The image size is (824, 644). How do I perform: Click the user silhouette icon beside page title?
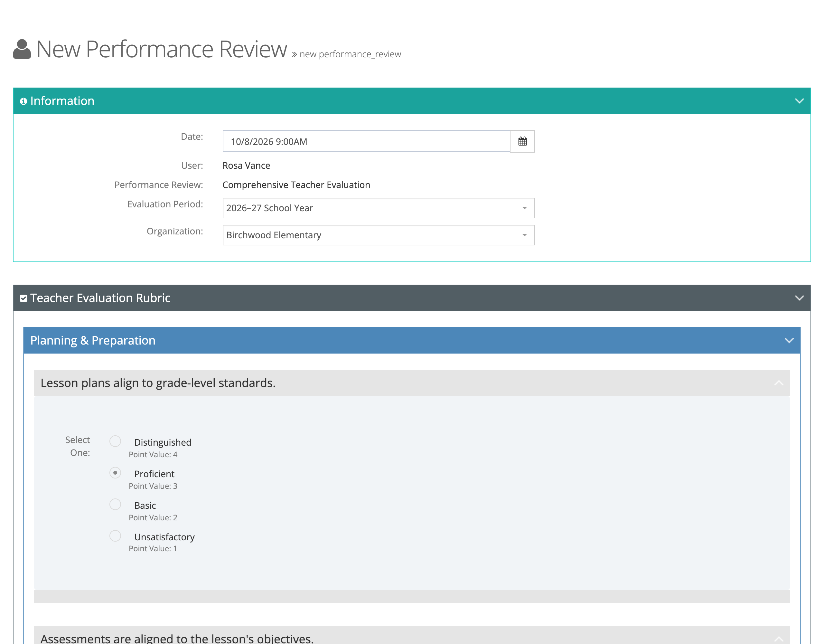pyautogui.click(x=22, y=50)
